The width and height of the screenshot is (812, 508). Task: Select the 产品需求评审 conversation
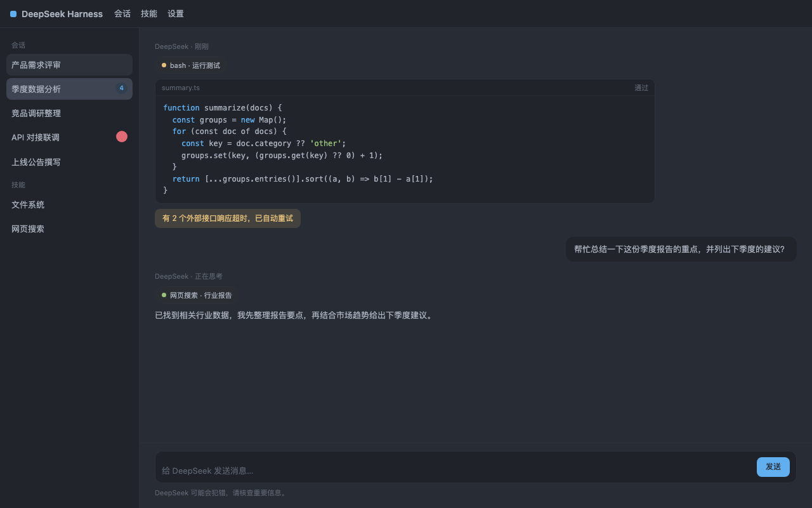tap(69, 65)
